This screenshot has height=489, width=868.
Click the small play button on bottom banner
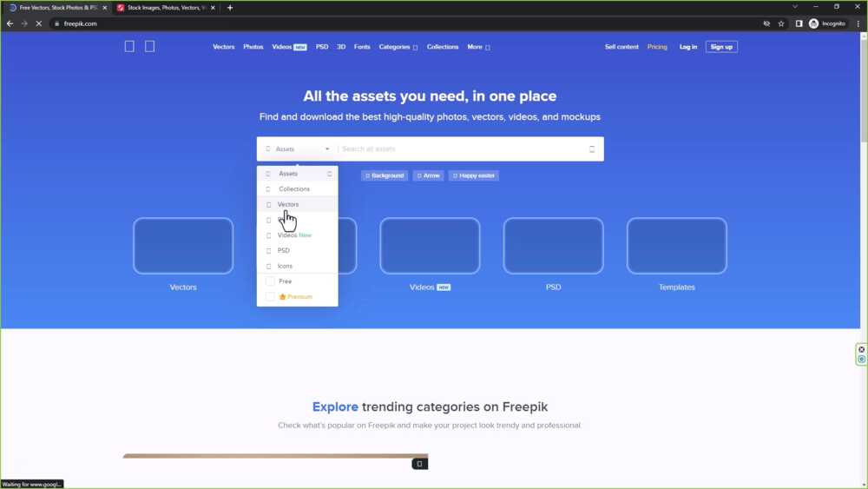pos(419,464)
